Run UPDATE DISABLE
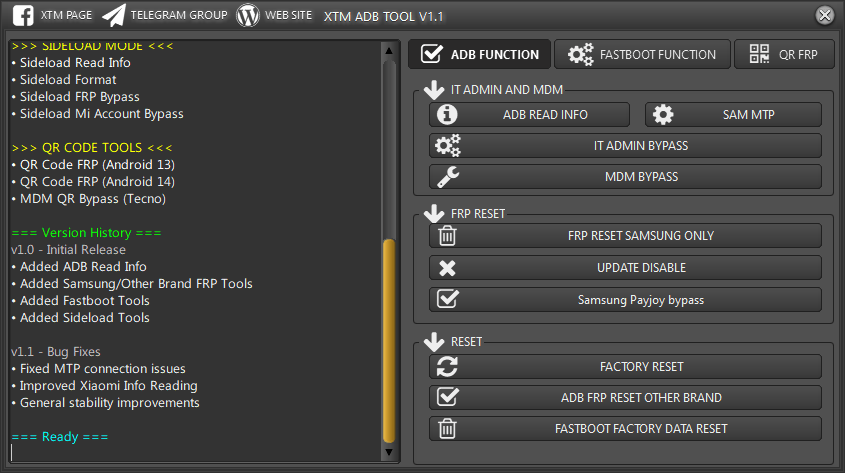Screen dimensions: 845x473 click(626, 268)
